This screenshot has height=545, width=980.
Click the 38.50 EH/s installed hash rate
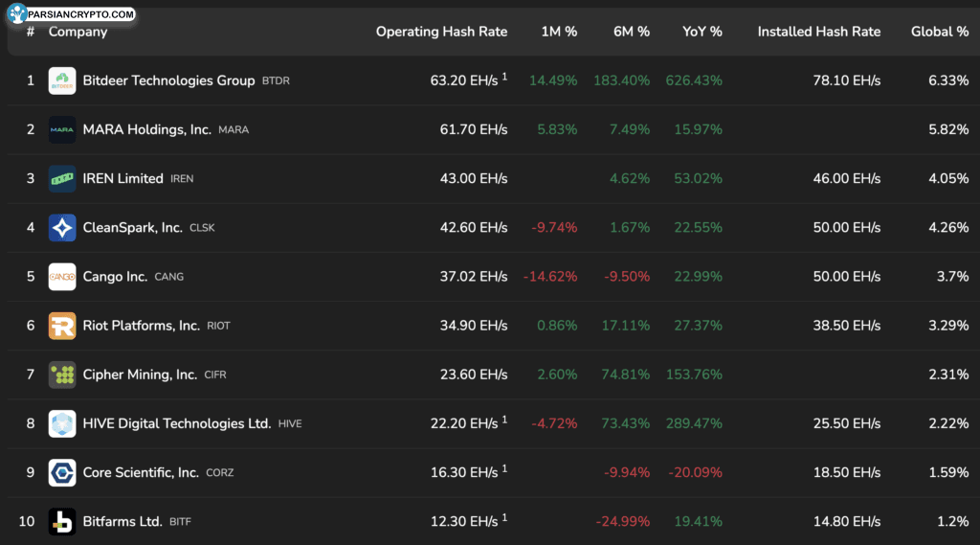pyautogui.click(x=847, y=326)
